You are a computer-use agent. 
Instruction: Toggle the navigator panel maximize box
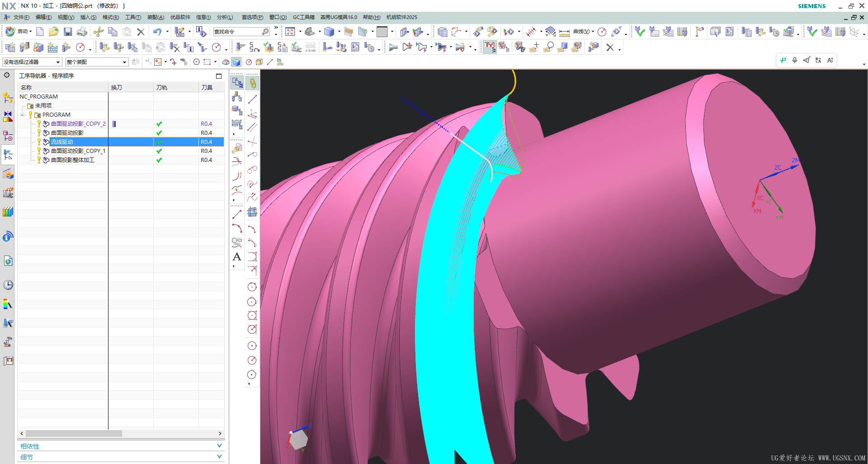point(219,76)
